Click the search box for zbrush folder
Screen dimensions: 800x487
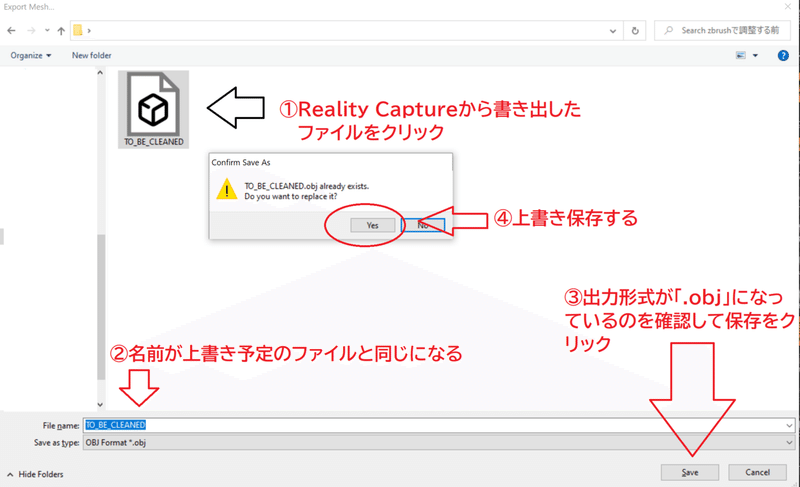pyautogui.click(x=722, y=31)
